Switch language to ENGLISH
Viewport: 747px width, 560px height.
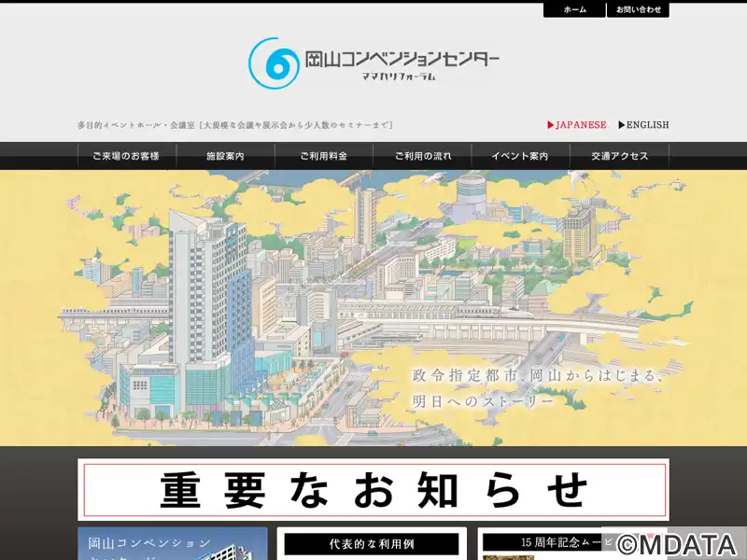pyautogui.click(x=647, y=125)
